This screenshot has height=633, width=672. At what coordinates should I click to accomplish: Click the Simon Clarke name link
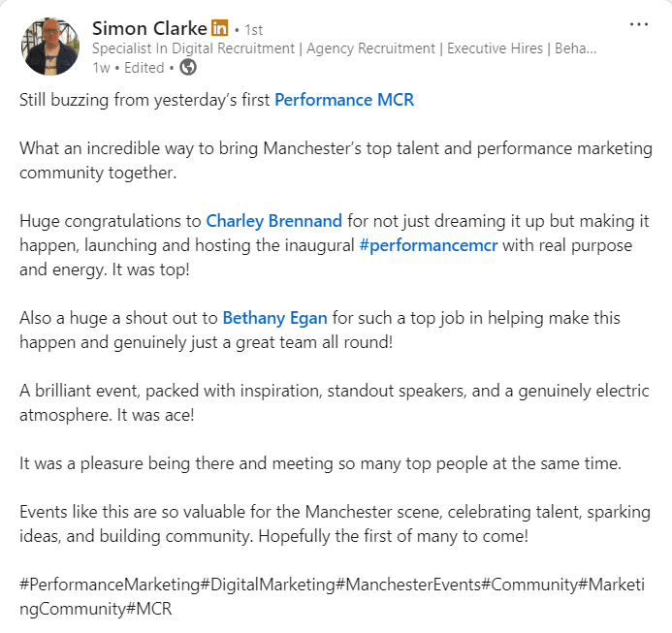click(148, 26)
